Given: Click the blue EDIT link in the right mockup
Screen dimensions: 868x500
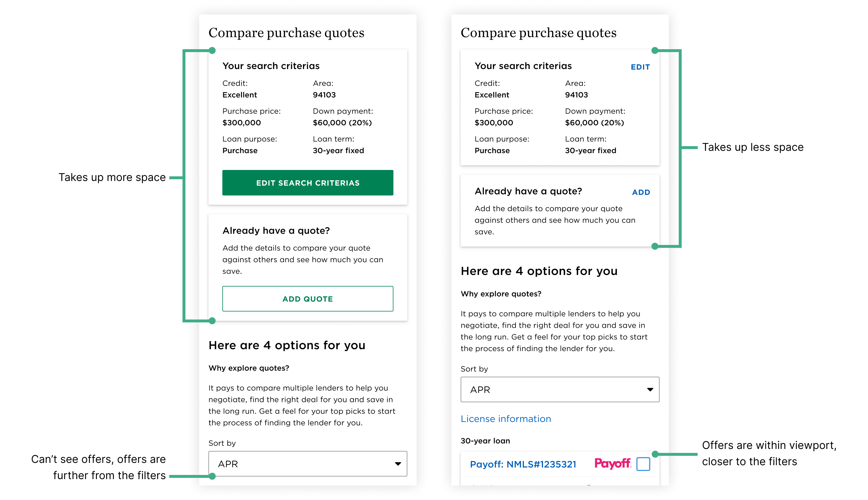Looking at the screenshot, I should pos(640,67).
